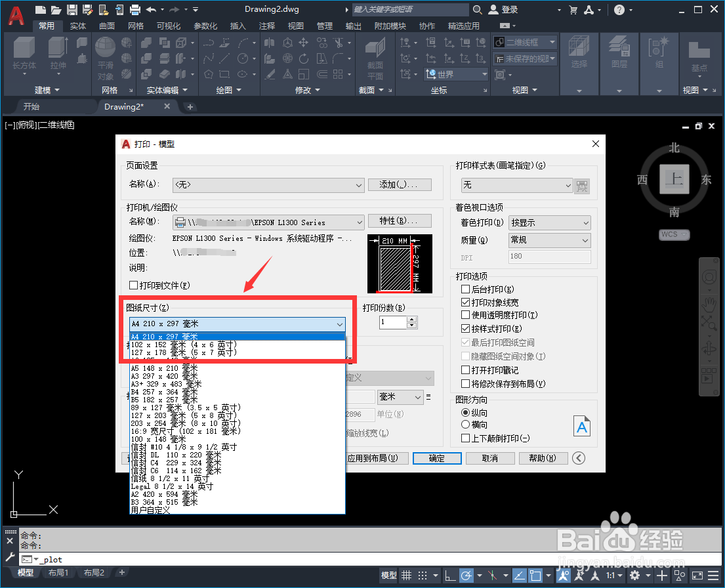Screen dimensions: 725x588
Task: Click the customize wrench icon beside command line
Action: pyautogui.click(x=10, y=557)
